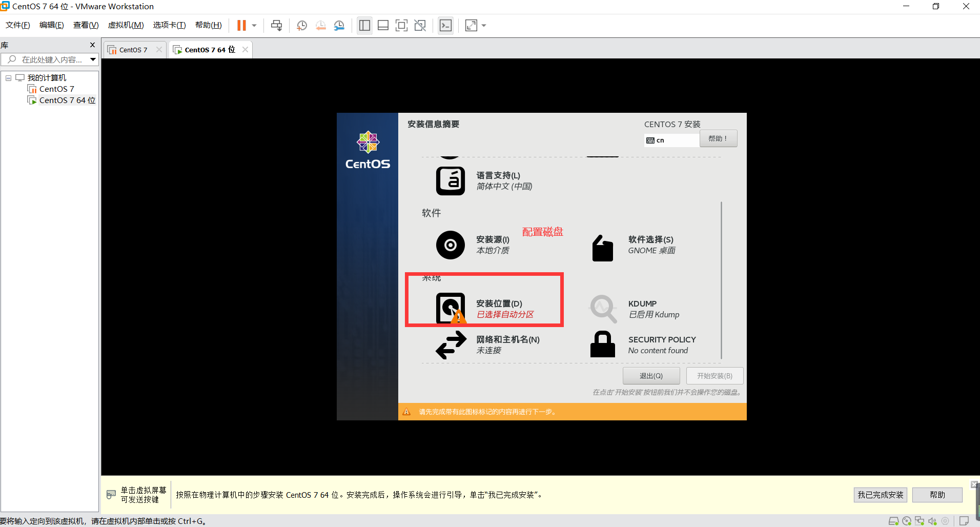Open the 编辑(E) menu
This screenshot has height=527, width=980.
pyautogui.click(x=52, y=25)
